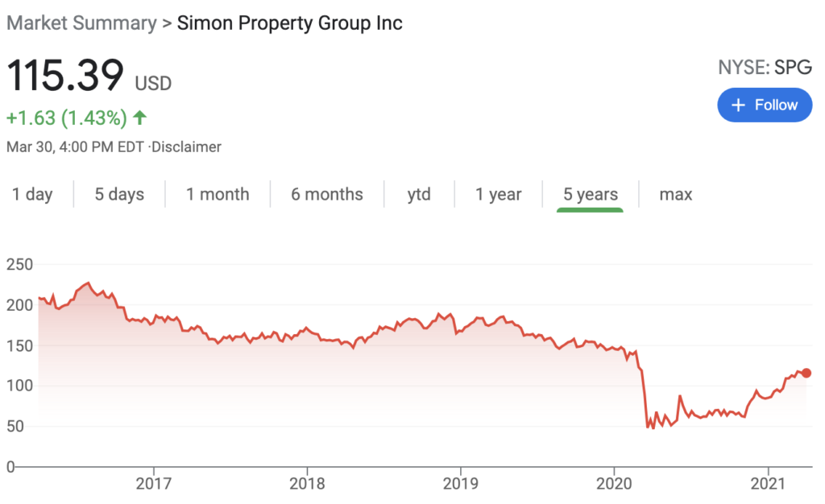
Task: Click the 2017 x-axis year label
Action: point(154,483)
